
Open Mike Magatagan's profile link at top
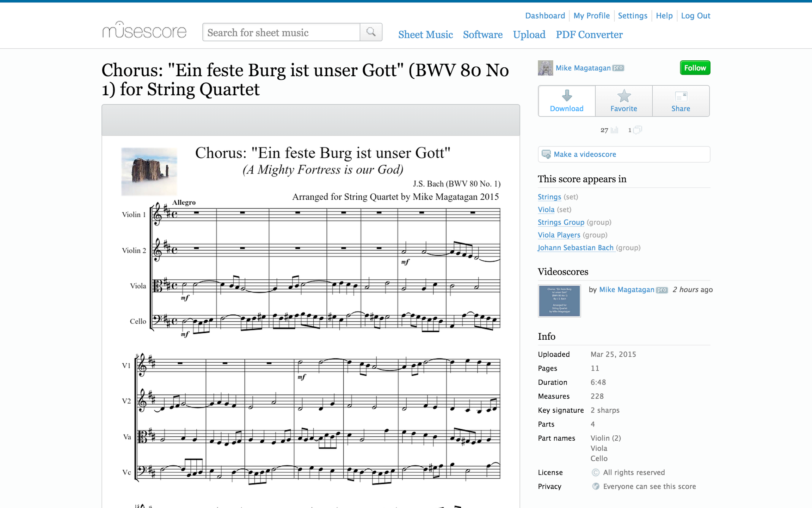click(x=583, y=68)
